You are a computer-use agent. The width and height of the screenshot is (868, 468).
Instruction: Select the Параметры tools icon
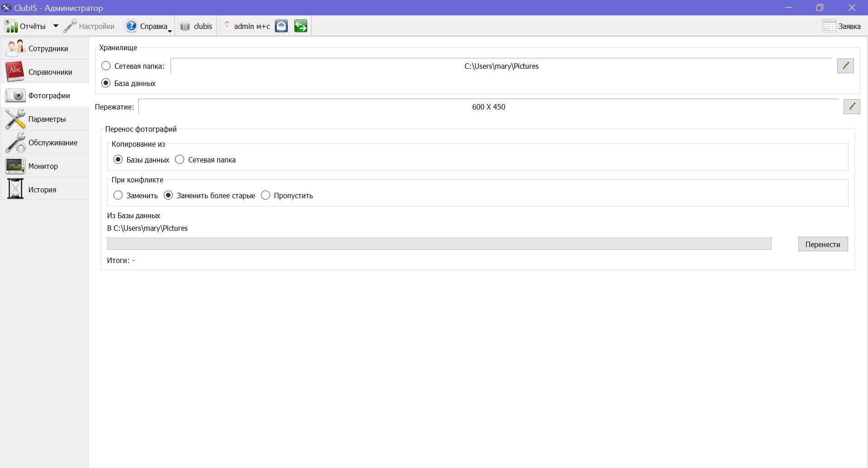pos(15,119)
